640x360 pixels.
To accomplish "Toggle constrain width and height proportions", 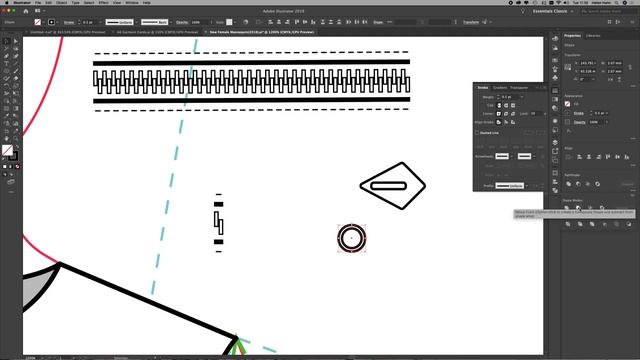I will 630,67.
